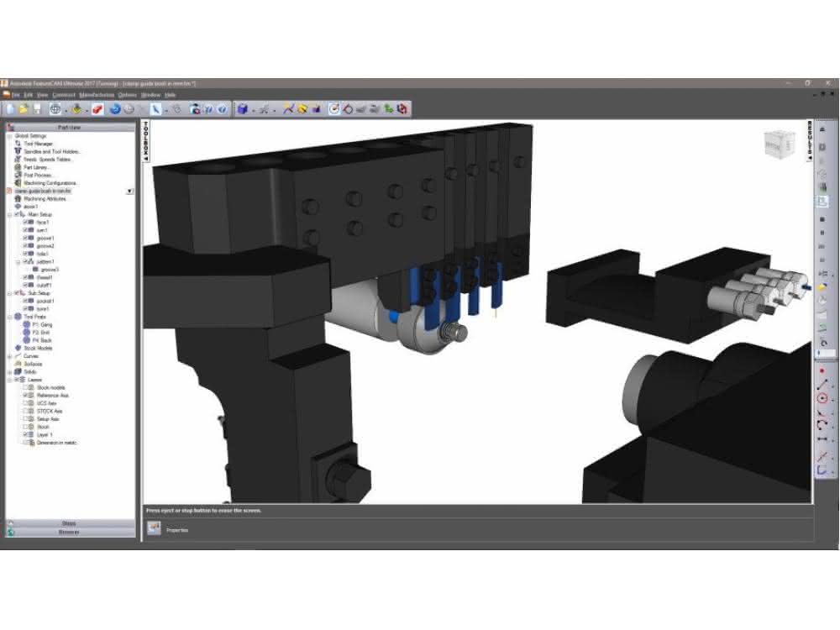The image size is (840, 630).
Task: Collapse the Tool Posts tree node
Action: coord(9,318)
